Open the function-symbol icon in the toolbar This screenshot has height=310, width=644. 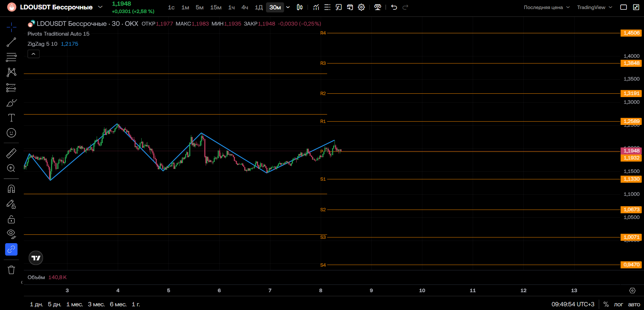click(x=339, y=7)
